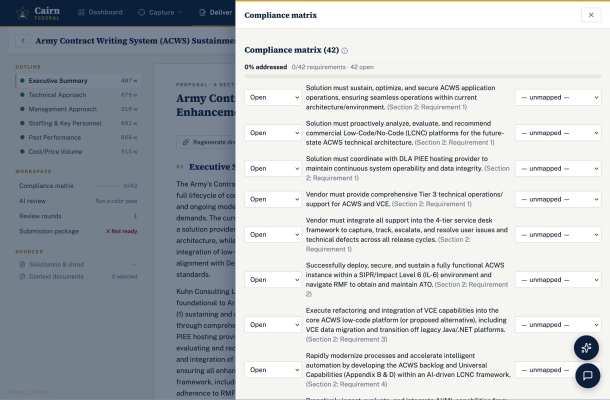
Task: Select Cost/Price Volume in the outline
Action: tap(78, 152)
